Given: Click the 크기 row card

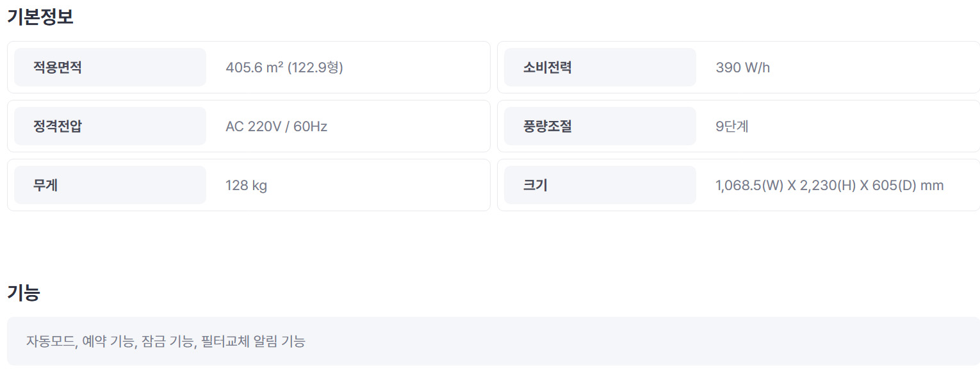Looking at the screenshot, I should [739, 185].
